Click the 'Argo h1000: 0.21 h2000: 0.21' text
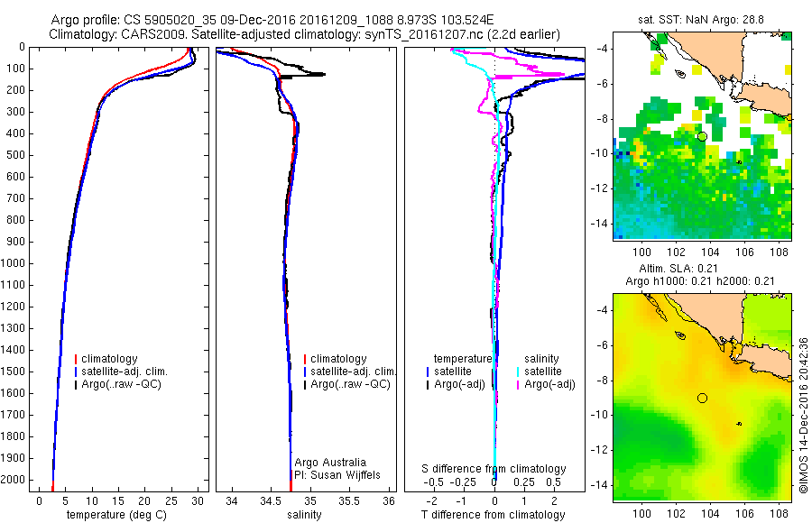Image resolution: width=812 pixels, height=523 pixels. 700,281
